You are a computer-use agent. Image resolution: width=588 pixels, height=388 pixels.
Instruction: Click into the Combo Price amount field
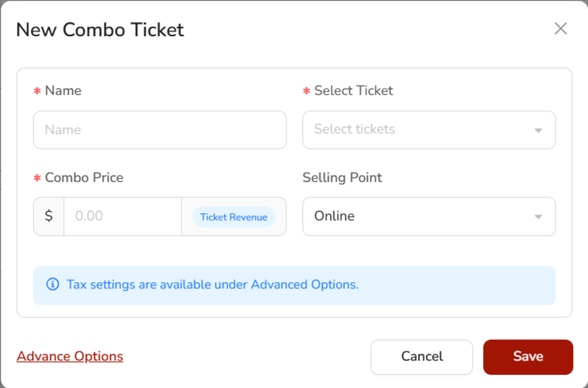coord(122,216)
